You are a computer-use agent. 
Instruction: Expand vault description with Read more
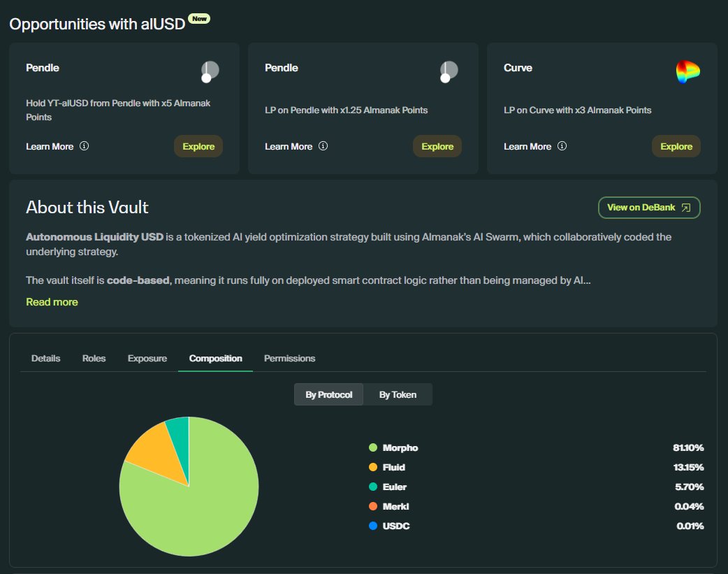tap(52, 302)
